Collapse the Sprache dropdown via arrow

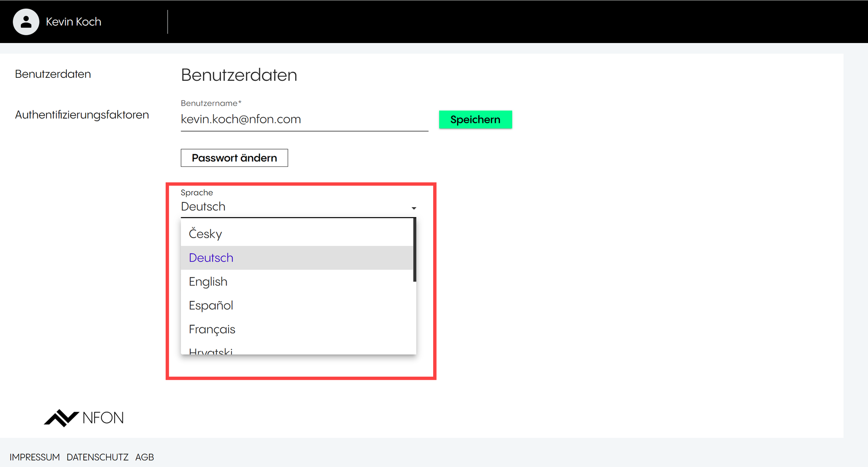click(x=414, y=208)
